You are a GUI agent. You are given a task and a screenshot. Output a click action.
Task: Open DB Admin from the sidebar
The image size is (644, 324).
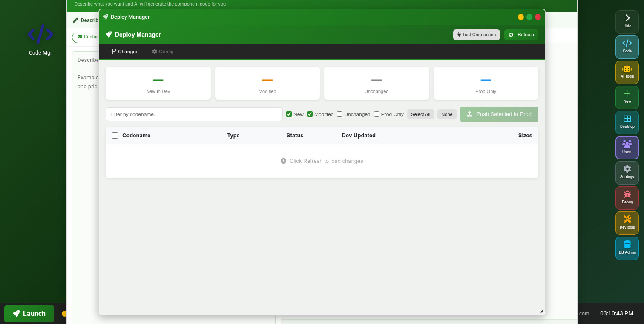click(627, 248)
